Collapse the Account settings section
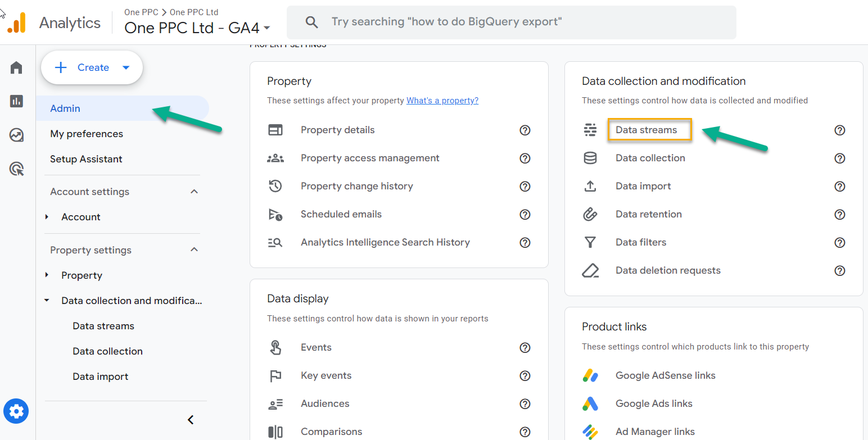This screenshot has width=868, height=440. point(195,192)
